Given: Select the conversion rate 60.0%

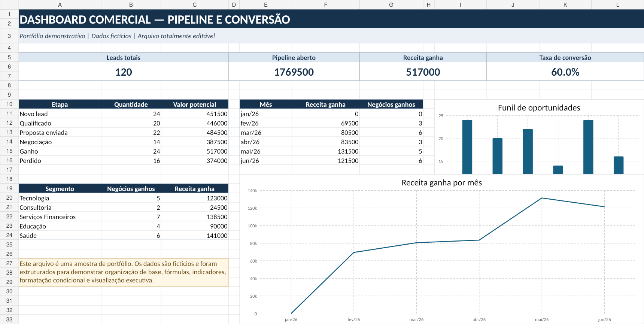Looking at the screenshot, I should tap(565, 72).
